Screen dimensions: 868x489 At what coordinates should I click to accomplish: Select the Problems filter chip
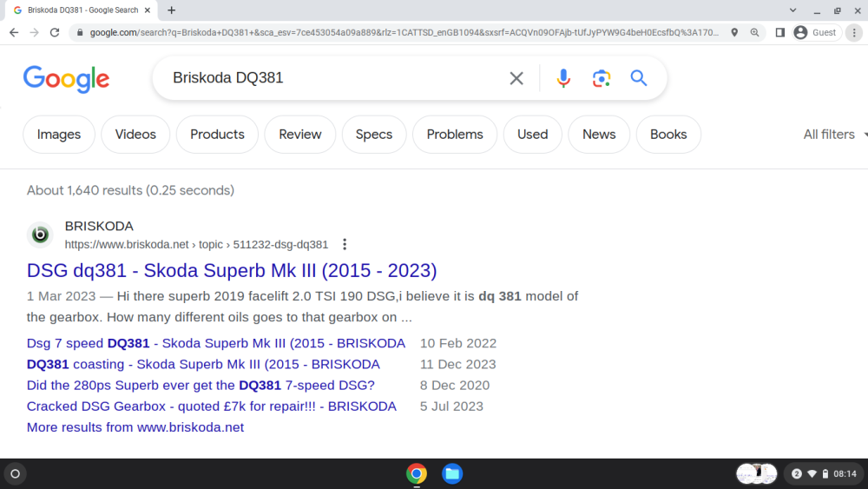pos(455,134)
